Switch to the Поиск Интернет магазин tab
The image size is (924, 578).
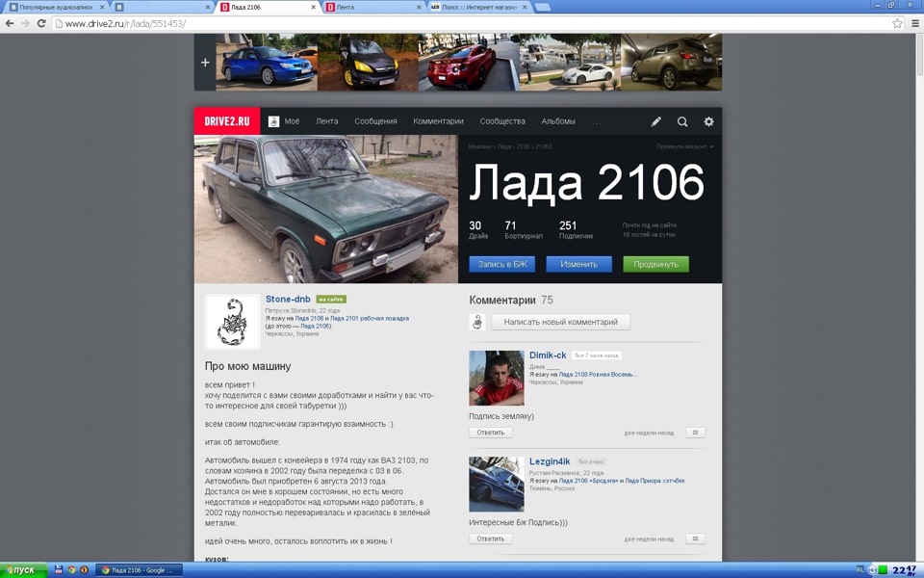(478, 7)
